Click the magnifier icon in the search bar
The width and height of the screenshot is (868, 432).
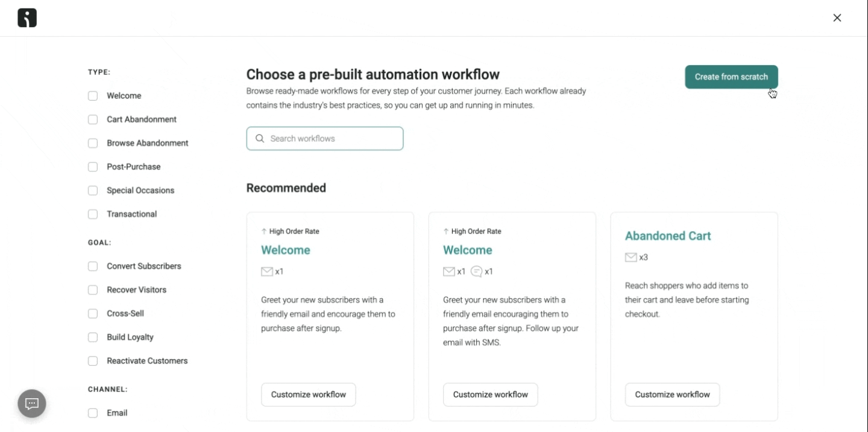tap(260, 139)
